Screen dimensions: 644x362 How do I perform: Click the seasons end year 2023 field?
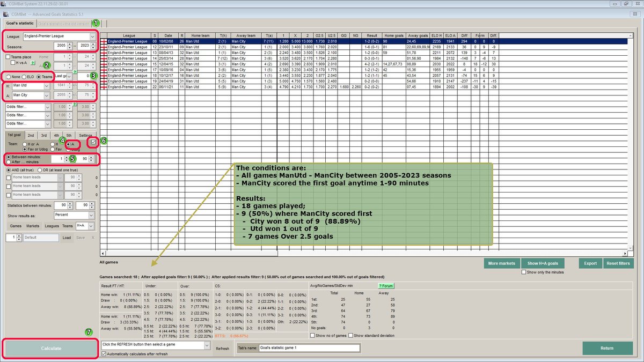coord(84,46)
